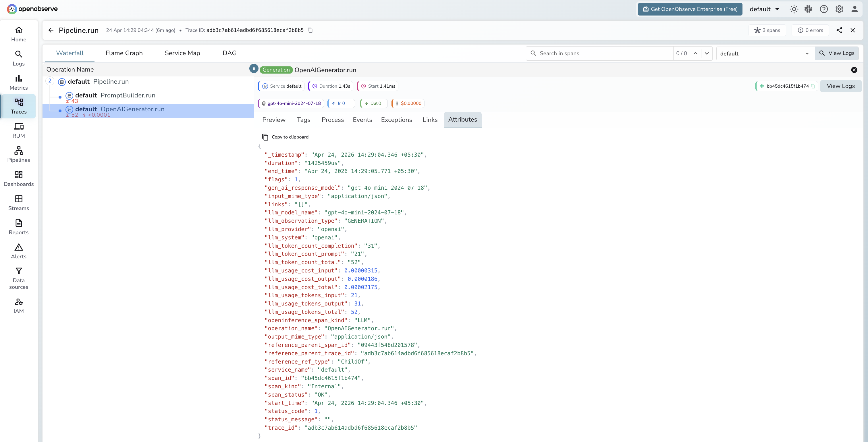The width and height of the screenshot is (868, 442).
Task: Select the Logs icon in the sidebar
Action: [19, 58]
